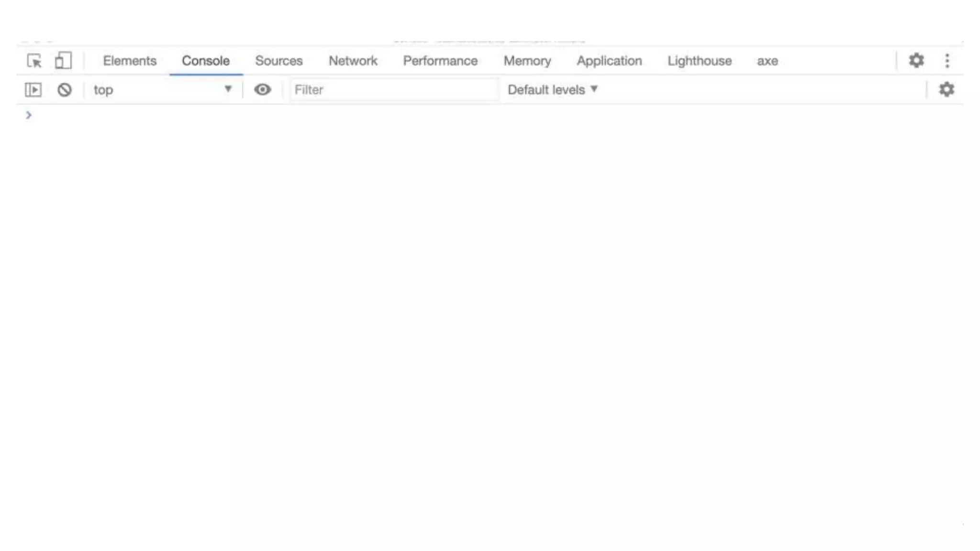Viewport: 980px width, 551px height.
Task: Click the eye live expression icon
Action: pyautogui.click(x=262, y=89)
